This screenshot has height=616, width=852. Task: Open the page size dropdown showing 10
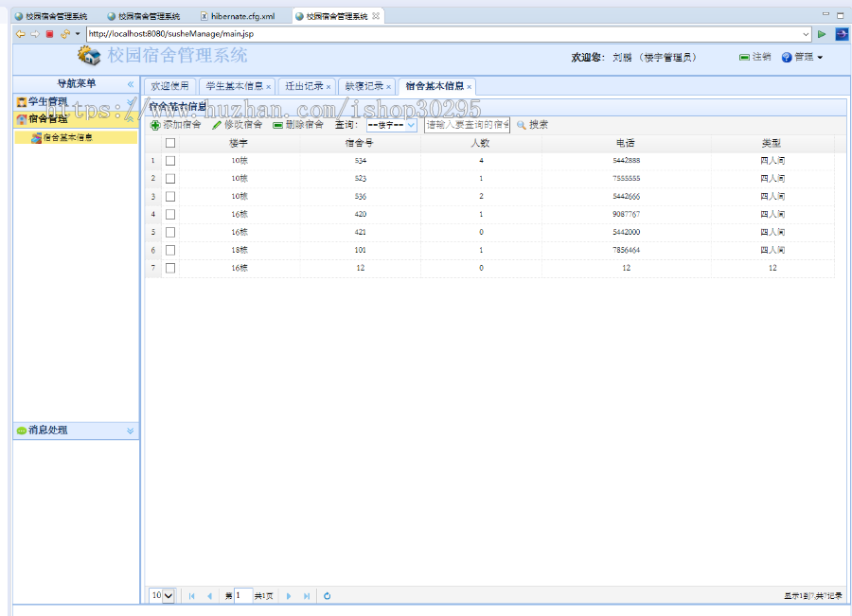[162, 596]
